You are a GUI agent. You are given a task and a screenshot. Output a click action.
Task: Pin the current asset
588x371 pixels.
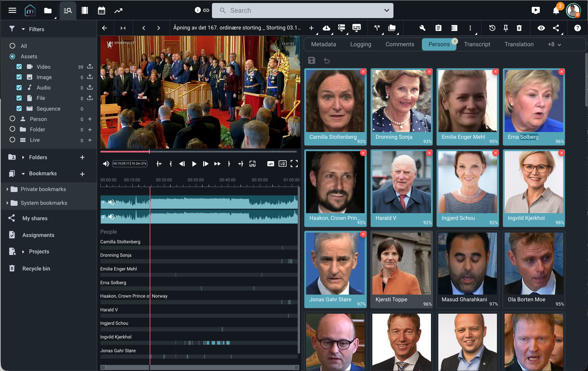(x=506, y=28)
